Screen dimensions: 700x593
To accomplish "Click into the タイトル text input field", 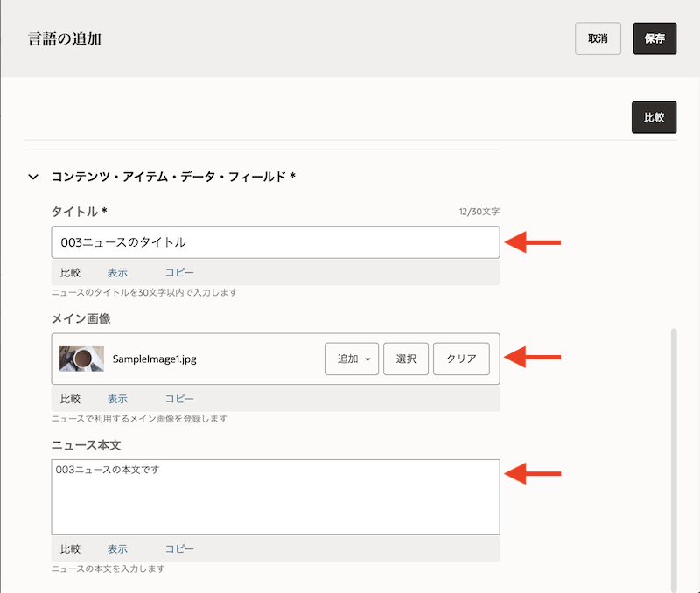I will pyautogui.click(x=275, y=242).
